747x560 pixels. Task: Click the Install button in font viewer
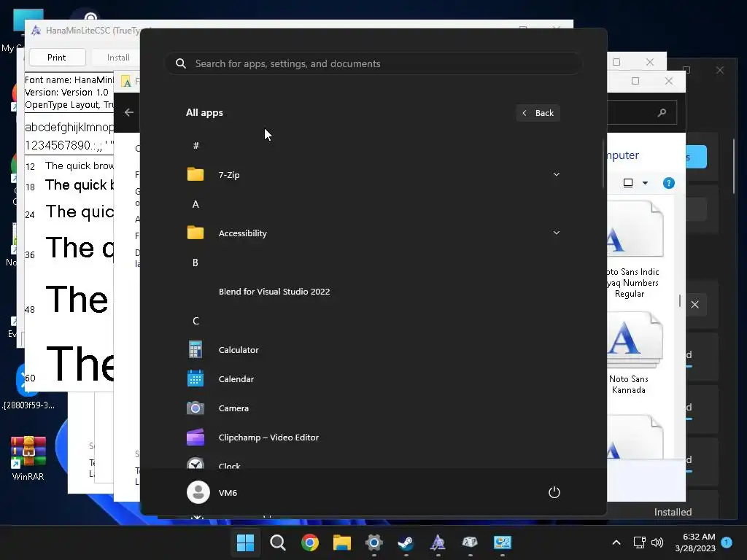118,57
